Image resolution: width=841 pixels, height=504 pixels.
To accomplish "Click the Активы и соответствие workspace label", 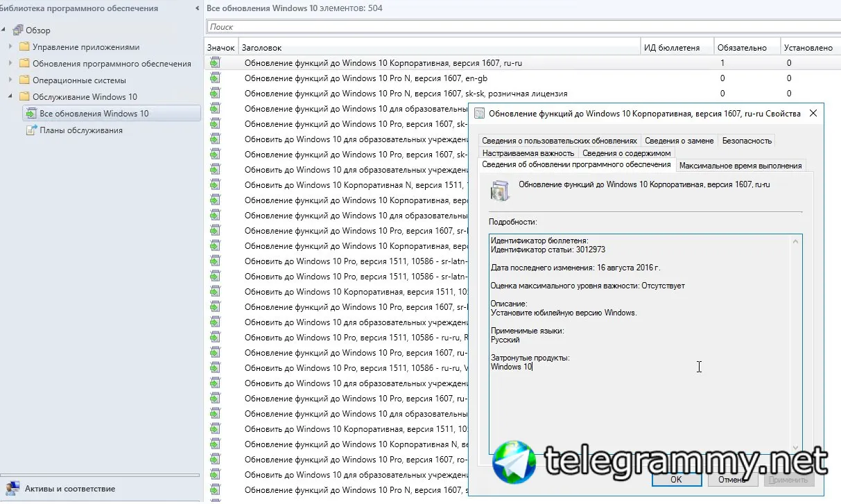I will (70, 489).
